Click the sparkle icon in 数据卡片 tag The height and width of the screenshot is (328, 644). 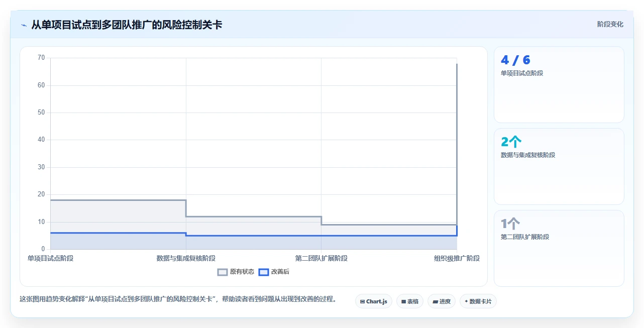[x=466, y=301]
